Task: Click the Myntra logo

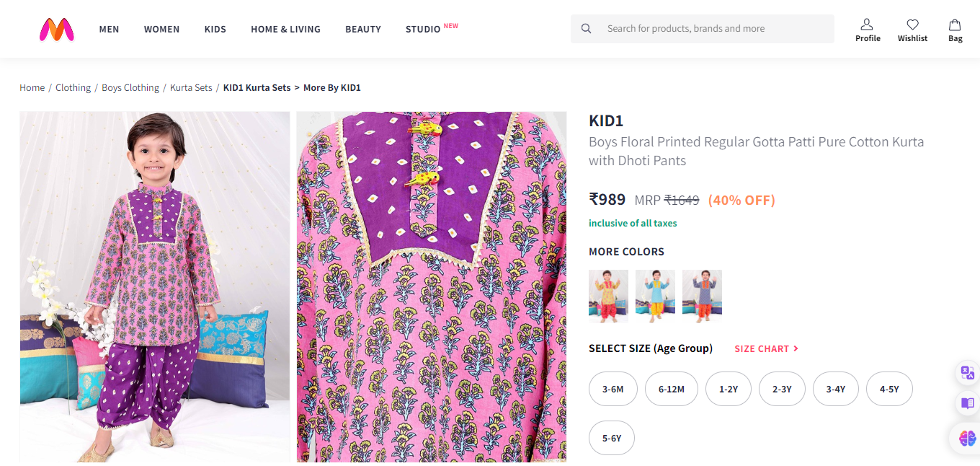Action: [x=57, y=29]
